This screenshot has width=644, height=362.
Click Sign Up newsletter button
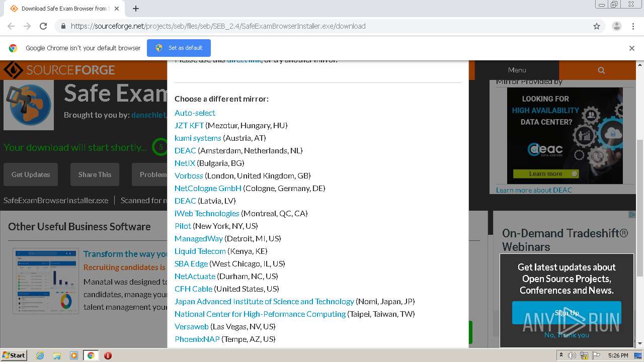567,313
